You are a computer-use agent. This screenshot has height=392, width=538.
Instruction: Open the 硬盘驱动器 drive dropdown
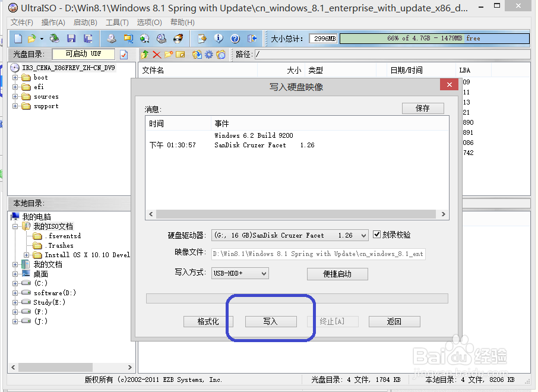(363, 235)
